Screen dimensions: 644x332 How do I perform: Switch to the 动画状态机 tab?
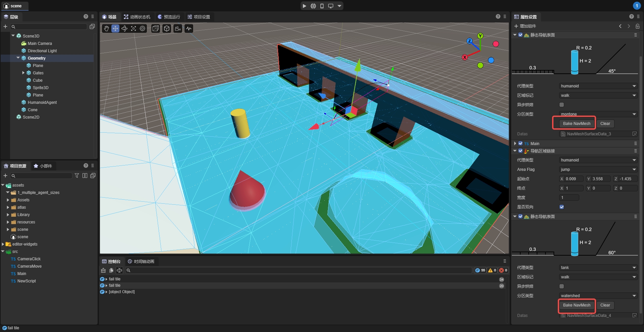pos(137,17)
